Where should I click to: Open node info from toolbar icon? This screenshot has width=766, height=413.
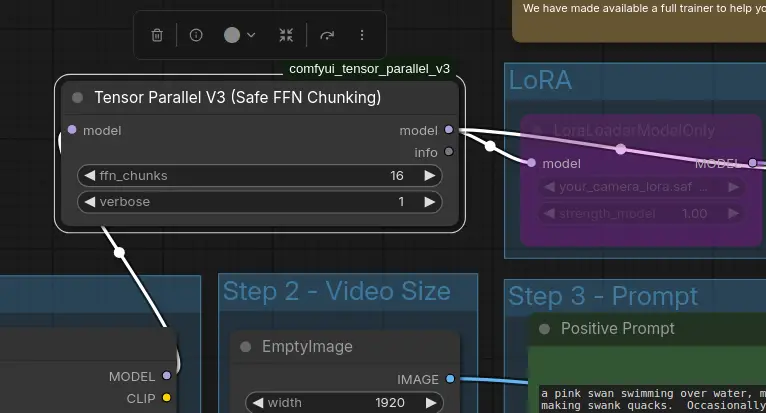[x=196, y=35]
